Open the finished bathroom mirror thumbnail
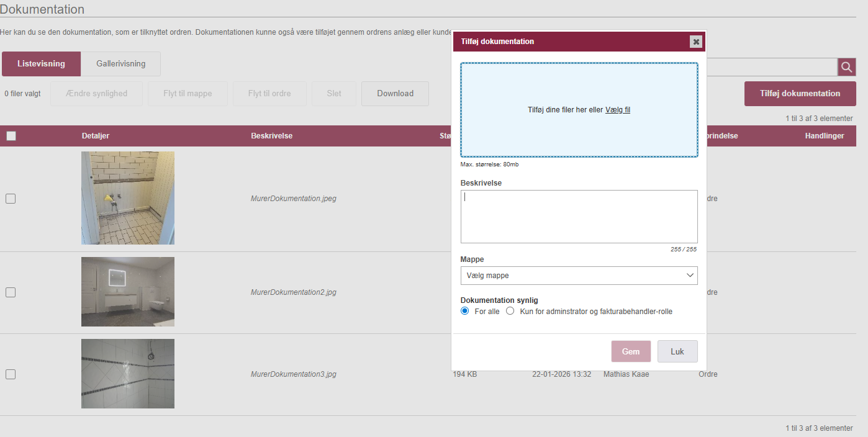 (128, 292)
